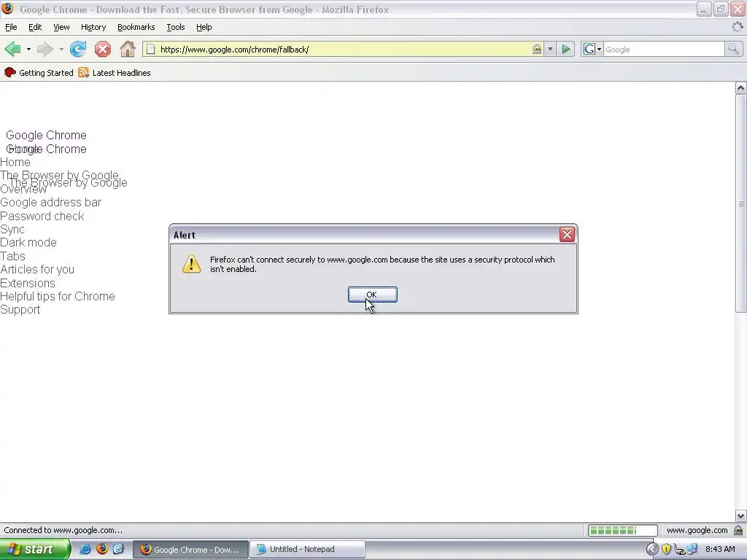Open the Support link
This screenshot has height=560, width=747.
click(20, 309)
